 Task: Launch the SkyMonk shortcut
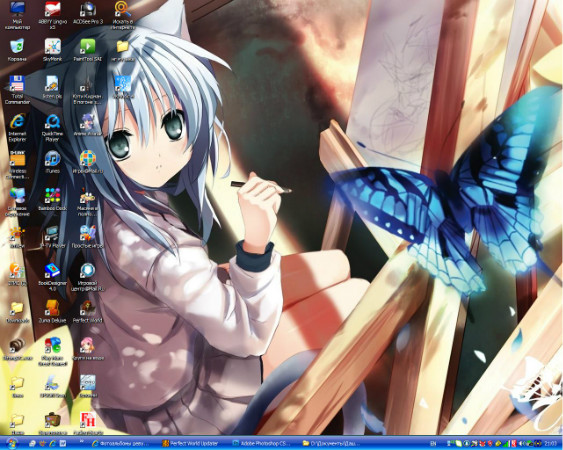point(52,50)
